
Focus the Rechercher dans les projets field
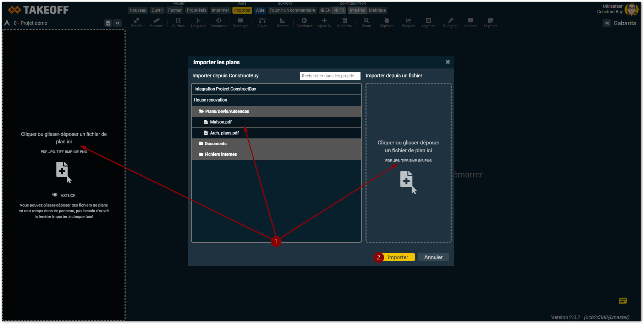330,76
